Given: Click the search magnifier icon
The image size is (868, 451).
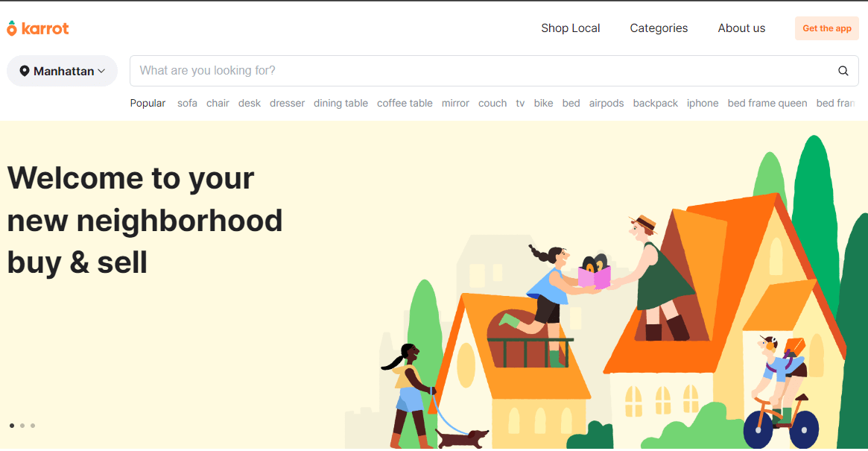Looking at the screenshot, I should click(x=843, y=71).
